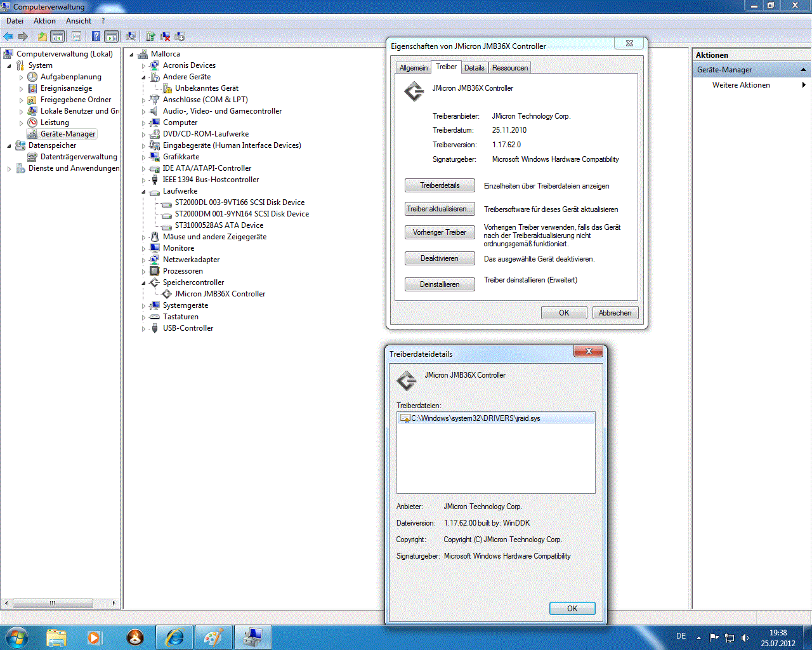
Task: Click the Back arrow toolbar icon
Action: [x=8, y=37]
